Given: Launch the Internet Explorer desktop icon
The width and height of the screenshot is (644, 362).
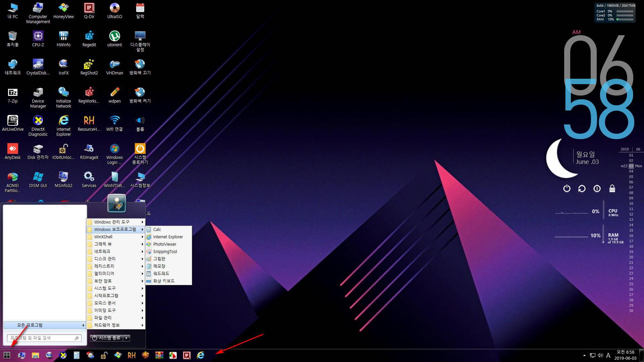Looking at the screenshot, I should pos(63,126).
